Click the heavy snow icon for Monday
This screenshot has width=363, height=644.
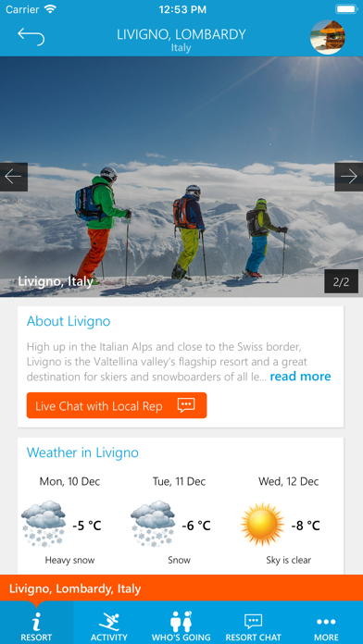tap(44, 524)
